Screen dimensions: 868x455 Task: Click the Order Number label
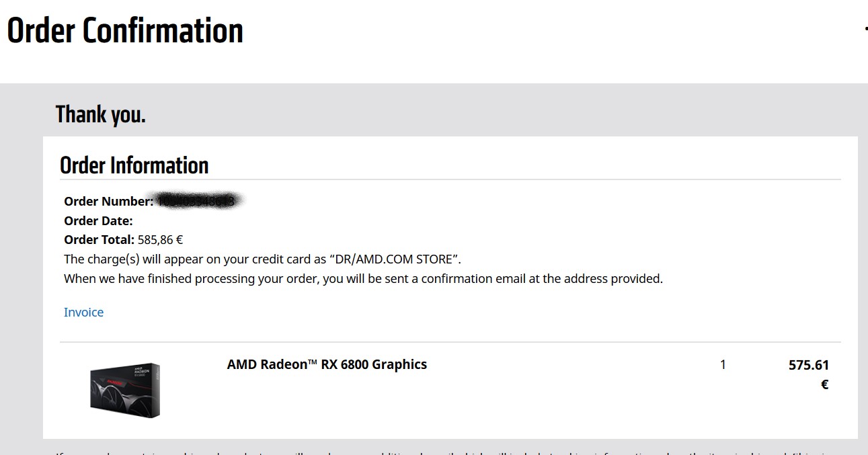tap(108, 202)
